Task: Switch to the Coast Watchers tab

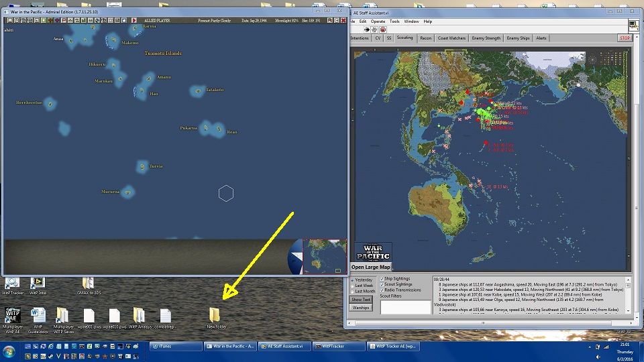Action: pos(451,38)
